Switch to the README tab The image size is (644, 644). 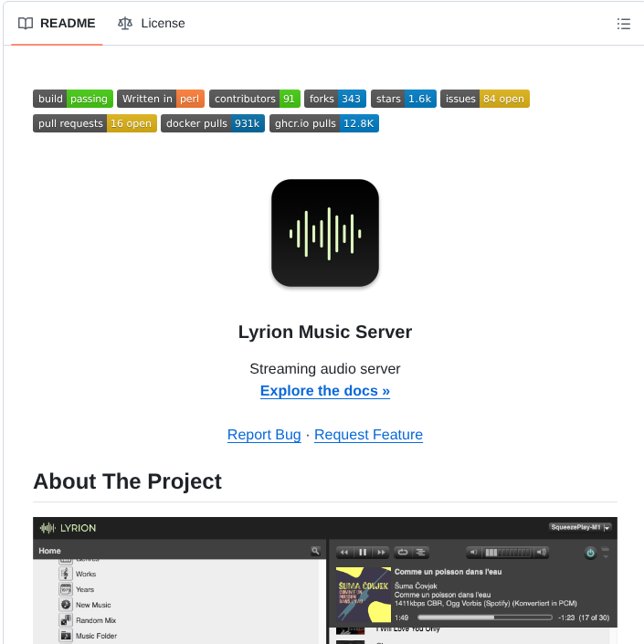click(x=57, y=24)
